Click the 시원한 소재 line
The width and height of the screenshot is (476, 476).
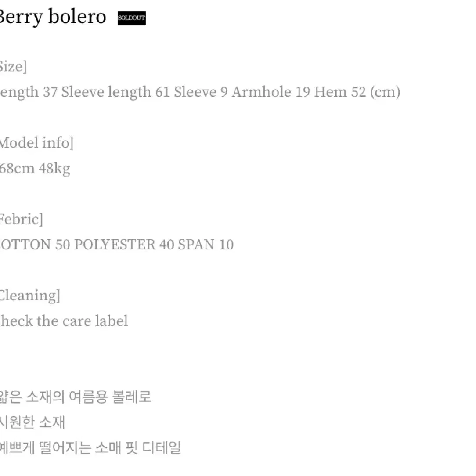[32, 422]
